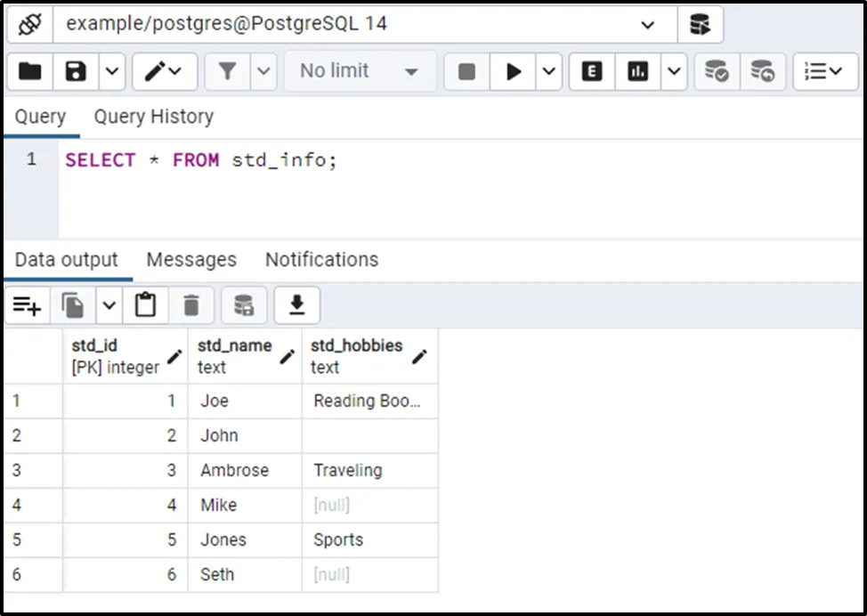867x616 pixels.
Task: Run the query with Execute button
Action: [514, 71]
